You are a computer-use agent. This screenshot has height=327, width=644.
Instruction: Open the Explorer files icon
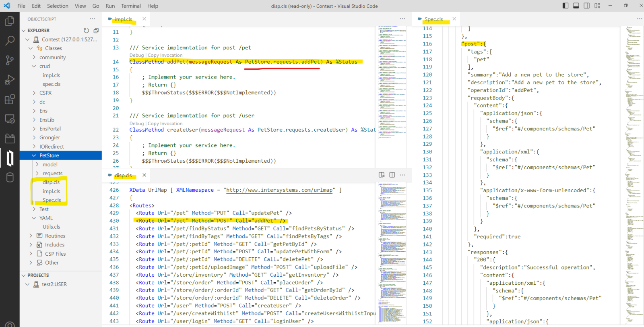click(x=10, y=21)
